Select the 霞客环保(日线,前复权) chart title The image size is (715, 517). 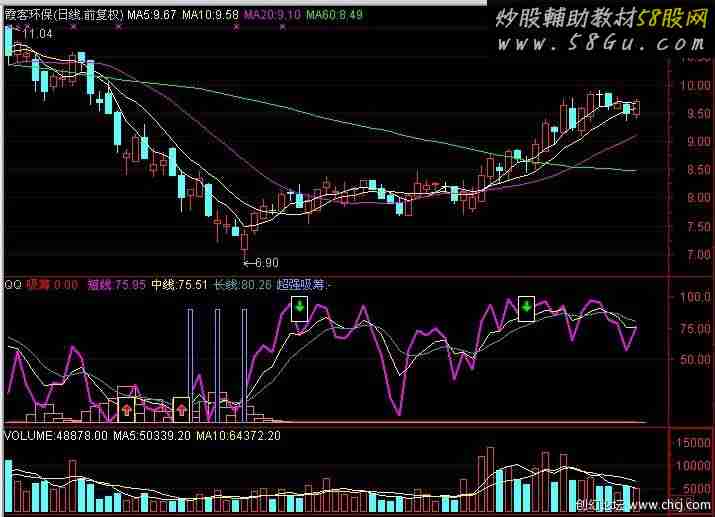point(64,15)
